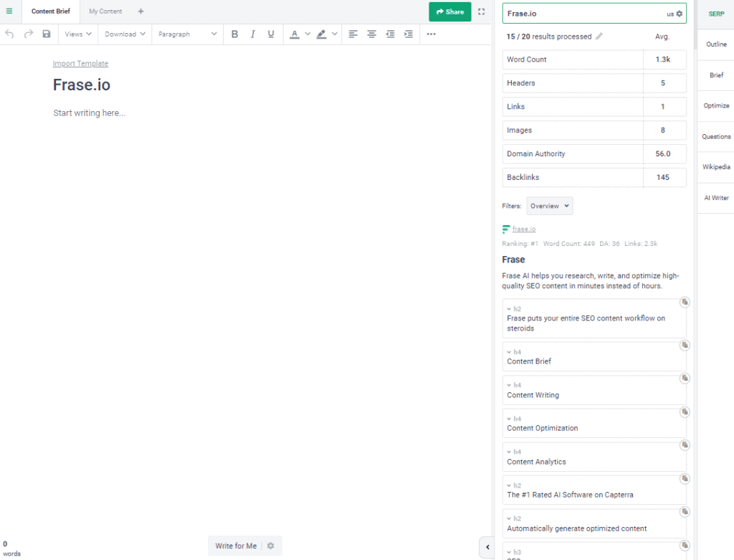
Task: Apply text color with A icon
Action: pyautogui.click(x=295, y=34)
